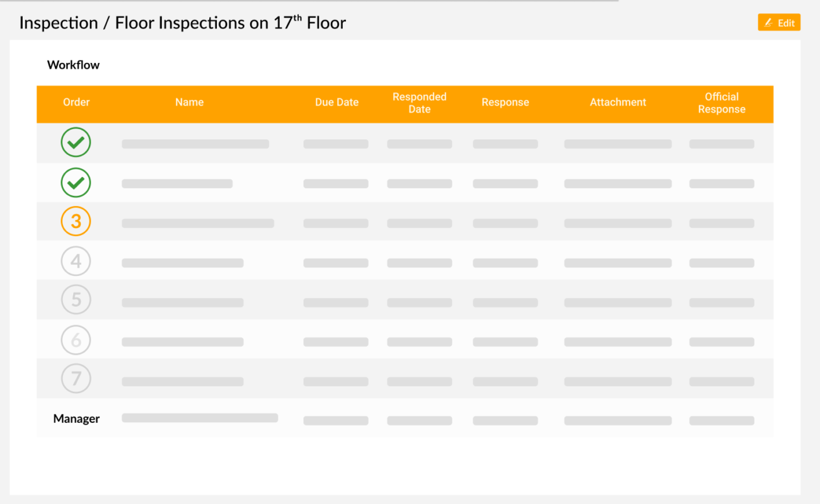This screenshot has height=504, width=820.
Task: Toggle the Manager row selection
Action: (x=76, y=418)
